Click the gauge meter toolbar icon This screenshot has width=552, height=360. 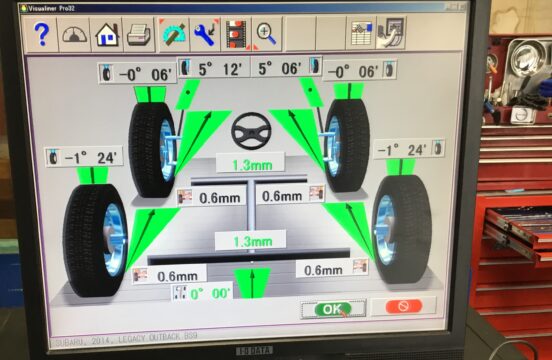tap(74, 34)
